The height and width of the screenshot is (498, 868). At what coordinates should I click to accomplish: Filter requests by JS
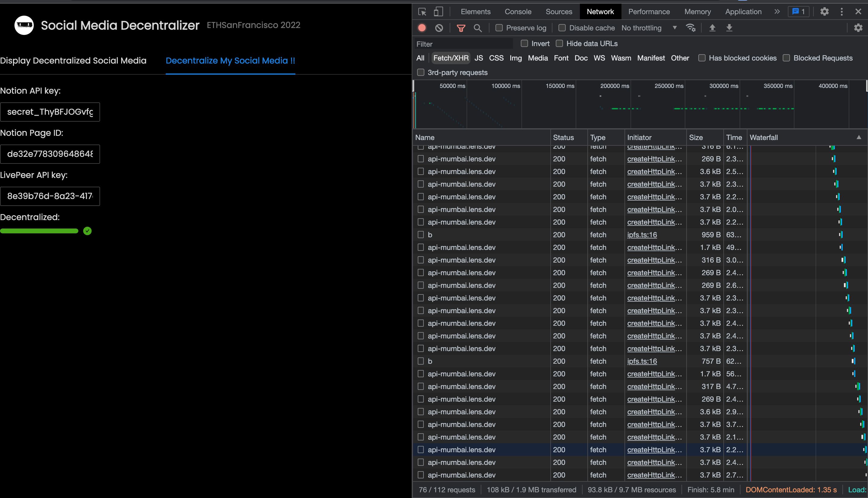pyautogui.click(x=479, y=58)
